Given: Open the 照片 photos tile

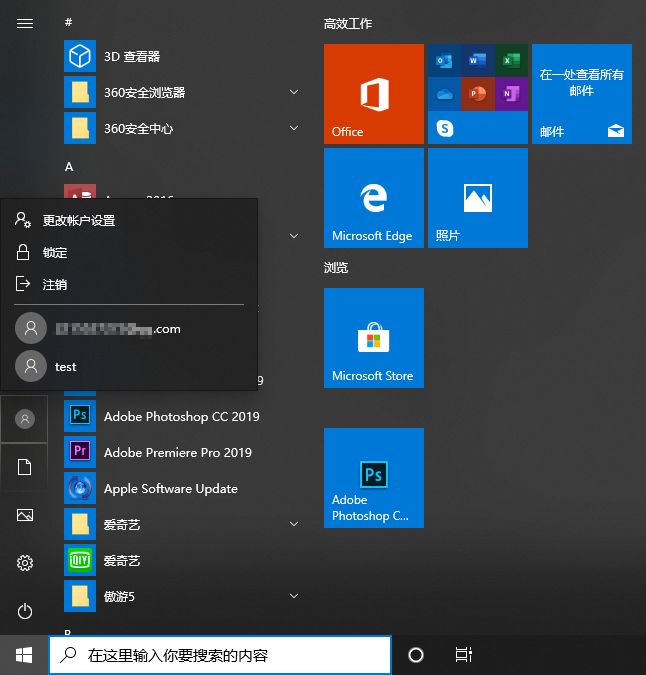Looking at the screenshot, I should [x=478, y=198].
